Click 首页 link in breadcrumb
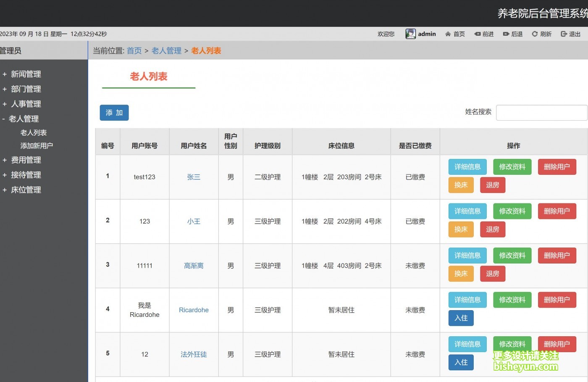This screenshot has height=382, width=588. click(x=134, y=51)
